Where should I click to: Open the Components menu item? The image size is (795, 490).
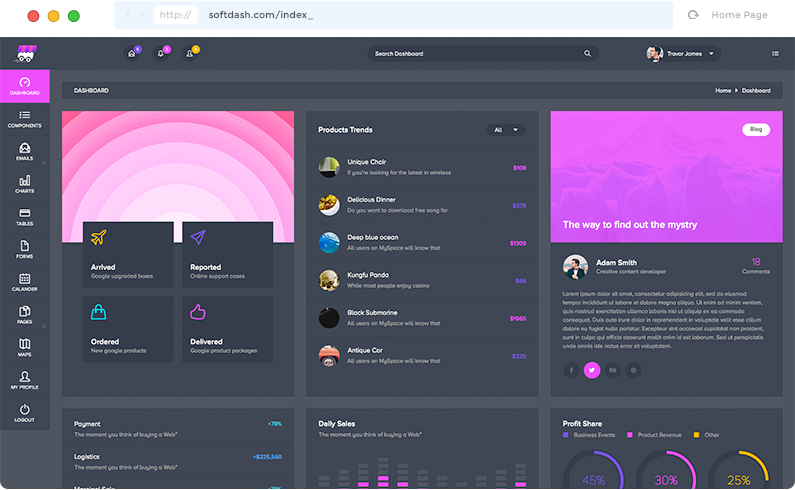(24, 119)
